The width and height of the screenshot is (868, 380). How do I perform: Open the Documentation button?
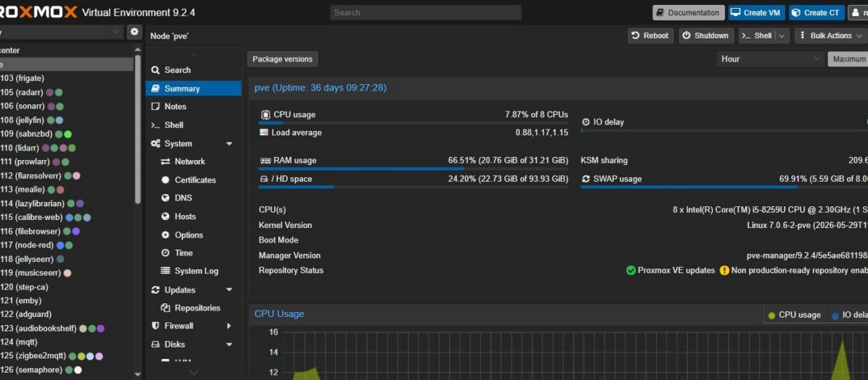click(x=688, y=12)
